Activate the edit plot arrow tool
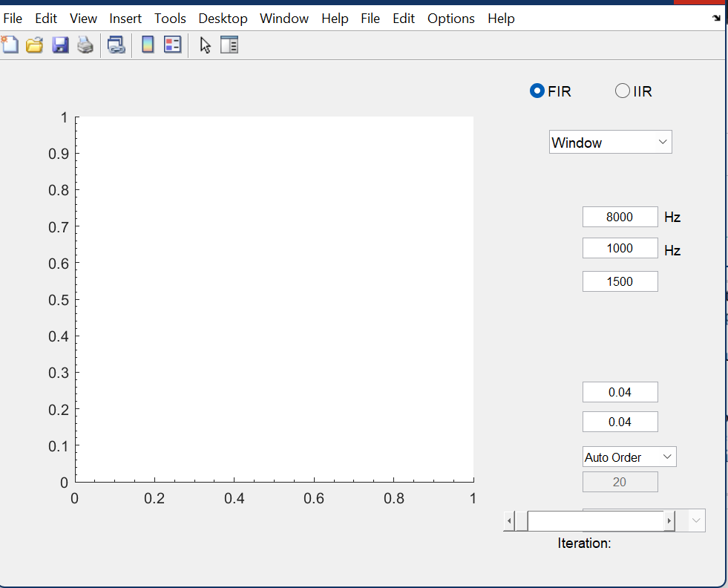 [x=204, y=45]
